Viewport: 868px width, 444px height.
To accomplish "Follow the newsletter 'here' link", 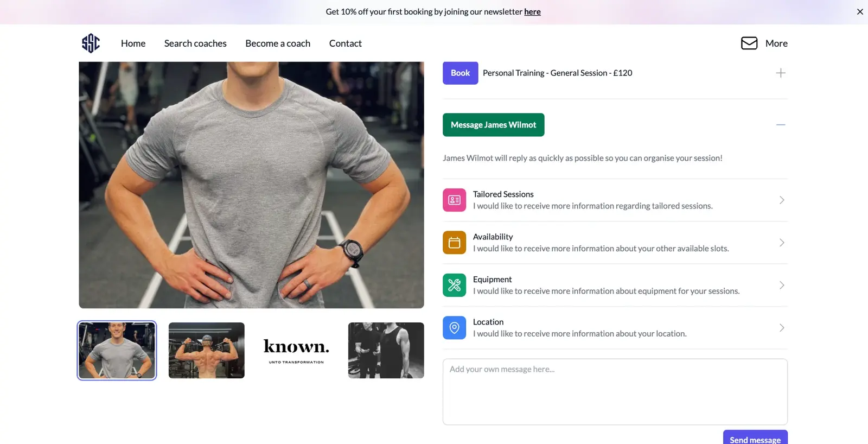I will pyautogui.click(x=532, y=11).
